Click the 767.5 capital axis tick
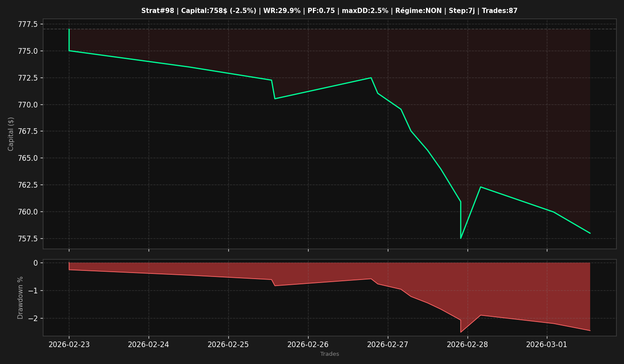The height and width of the screenshot is (364, 624). 28,131
